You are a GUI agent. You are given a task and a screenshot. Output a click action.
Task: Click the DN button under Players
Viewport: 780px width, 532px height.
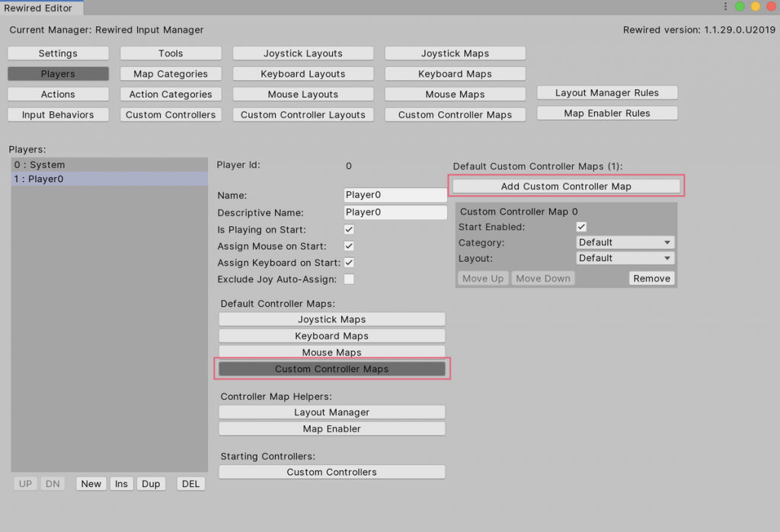click(x=53, y=484)
